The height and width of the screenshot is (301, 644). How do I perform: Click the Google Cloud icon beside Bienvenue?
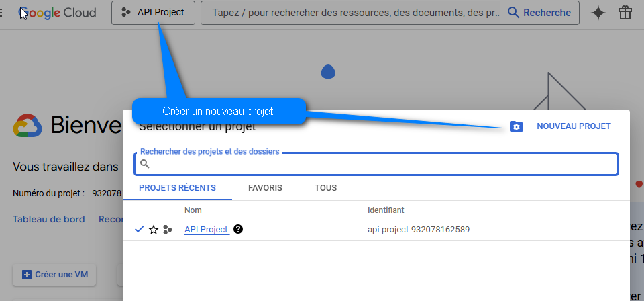click(x=28, y=125)
